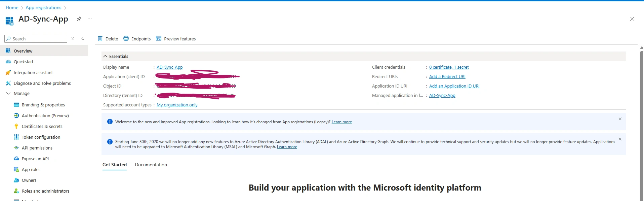Click info icon on the welcome banner

coord(110,122)
